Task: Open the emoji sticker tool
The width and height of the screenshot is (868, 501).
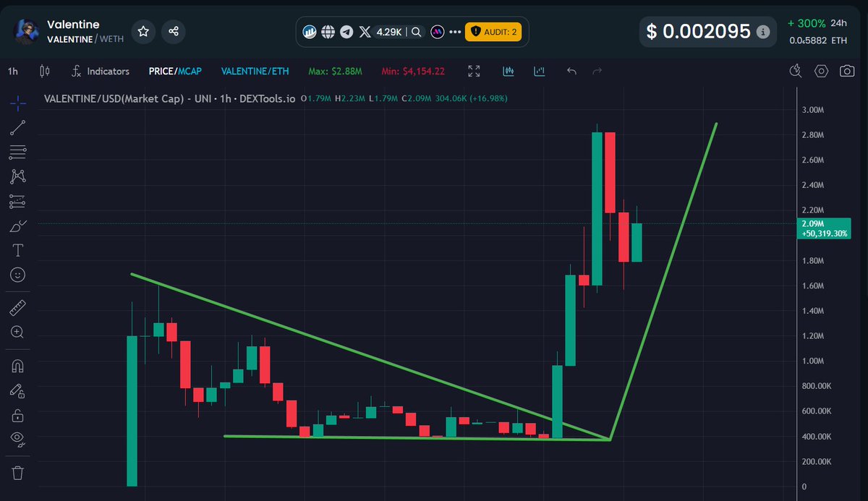Action: point(18,275)
